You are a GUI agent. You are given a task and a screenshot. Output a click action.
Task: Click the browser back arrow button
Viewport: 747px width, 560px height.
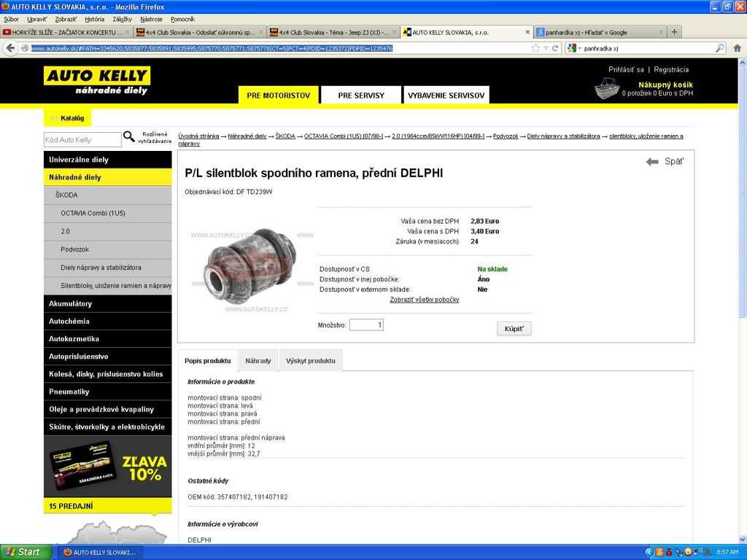tap(10, 48)
